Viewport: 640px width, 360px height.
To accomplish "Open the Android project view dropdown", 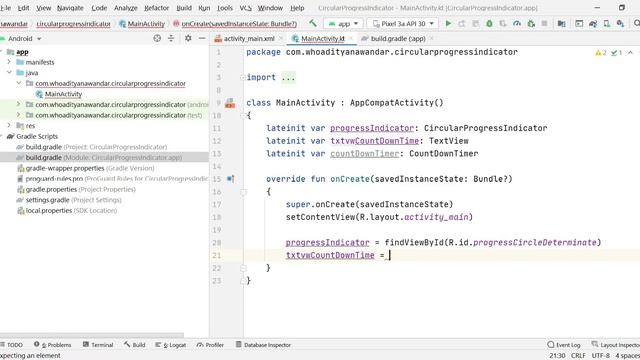I will click(24, 38).
